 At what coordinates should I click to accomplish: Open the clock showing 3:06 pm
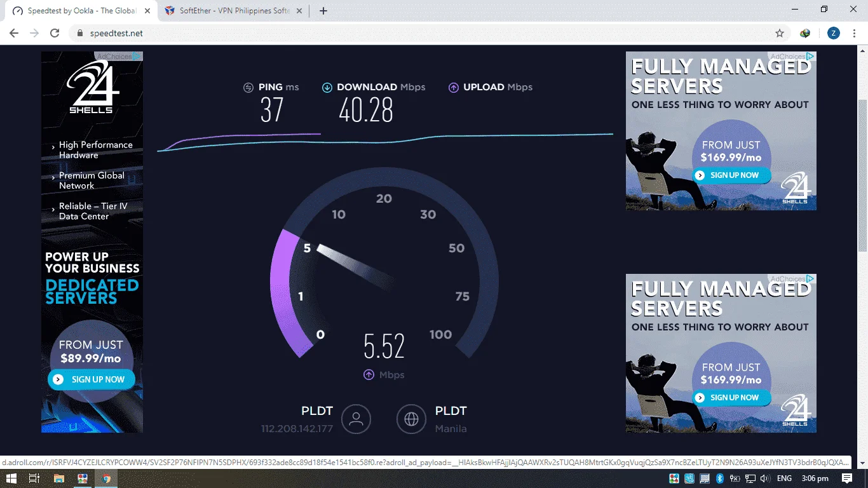pyautogui.click(x=815, y=478)
